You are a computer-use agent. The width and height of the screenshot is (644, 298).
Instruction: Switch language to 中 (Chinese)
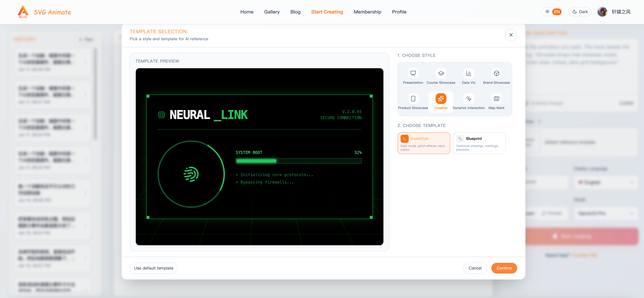click(x=548, y=12)
